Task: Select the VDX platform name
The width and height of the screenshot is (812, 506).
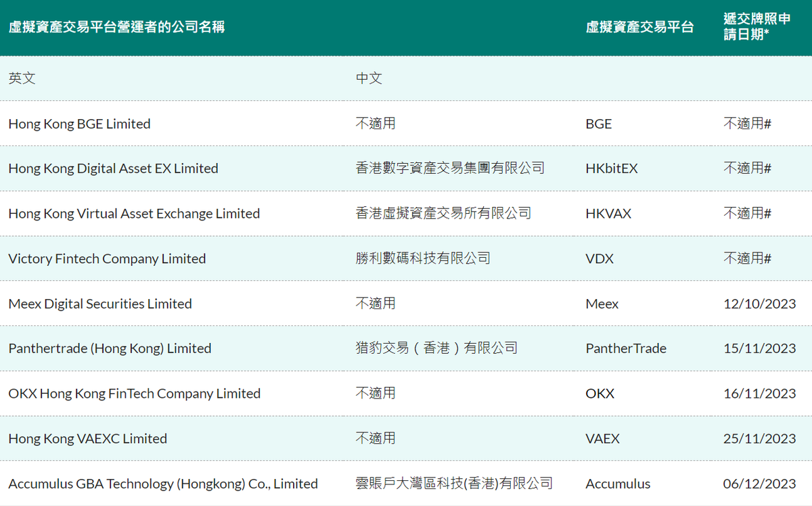Action: click(x=600, y=258)
